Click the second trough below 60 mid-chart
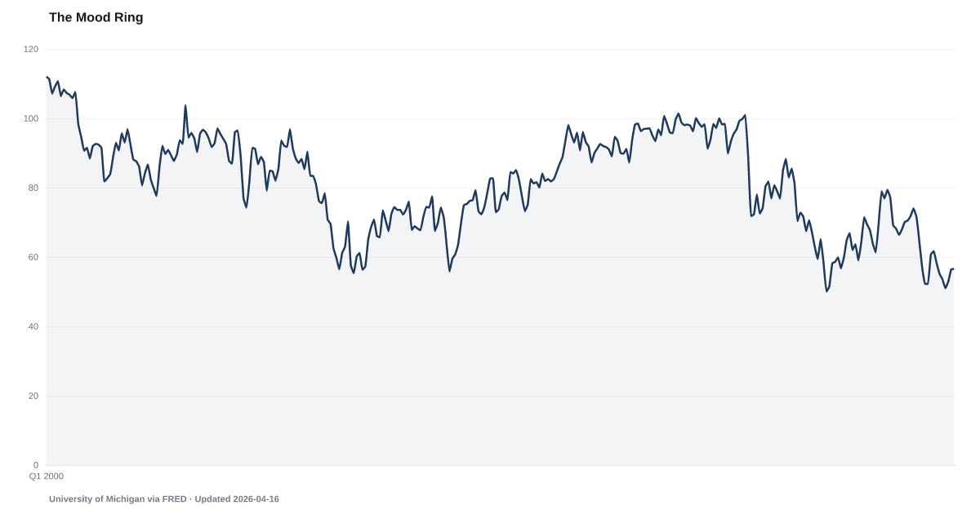This screenshot has width=980, height=514. click(449, 261)
